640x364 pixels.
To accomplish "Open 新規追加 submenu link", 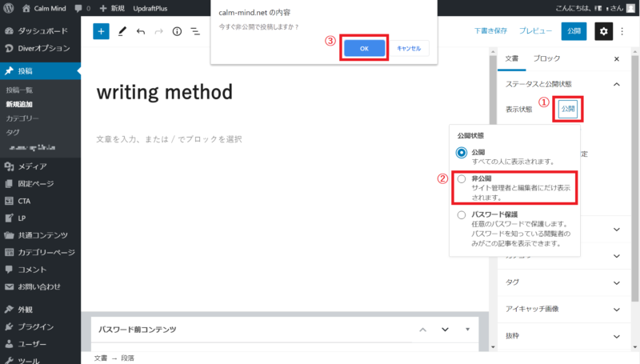I will click(x=19, y=104).
